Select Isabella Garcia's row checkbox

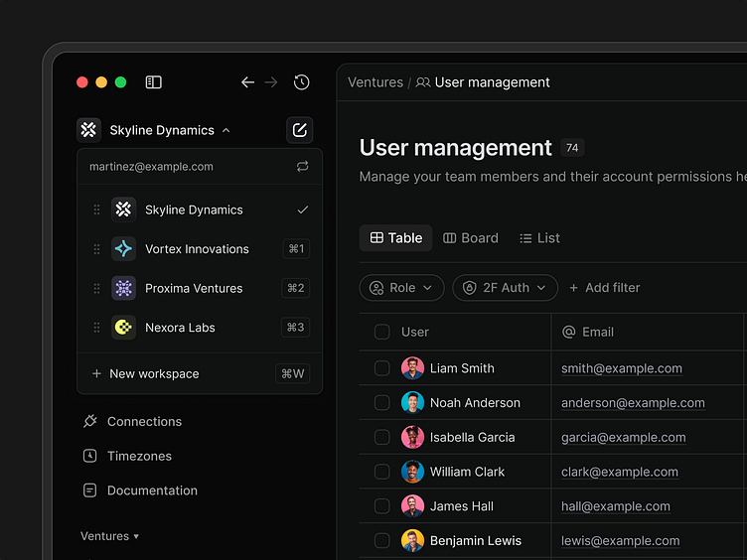coord(382,437)
